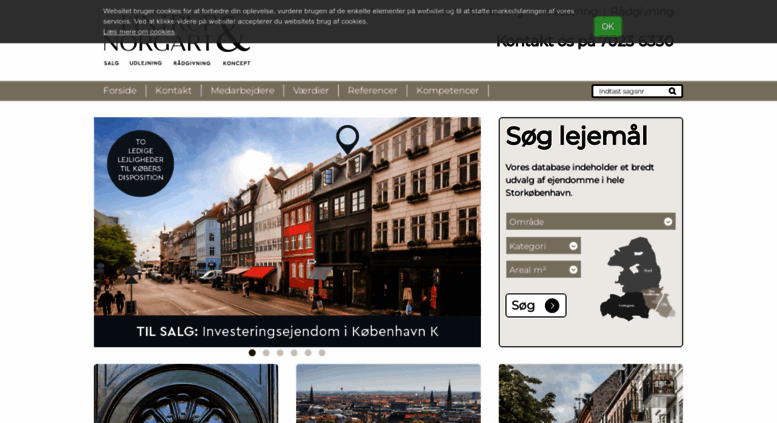Image resolution: width=777 pixels, height=423 pixels.
Task: Open the street with balconies thumbnail
Action: 591,393
